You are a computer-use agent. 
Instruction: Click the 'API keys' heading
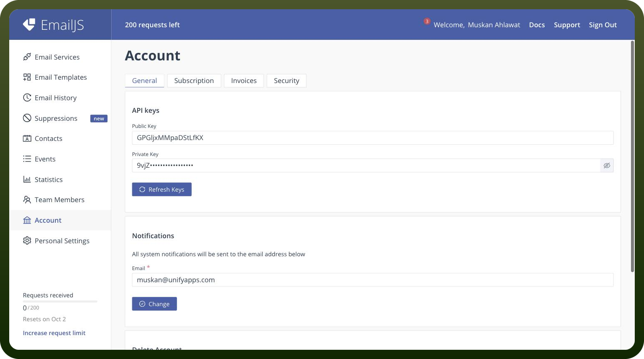(x=146, y=110)
